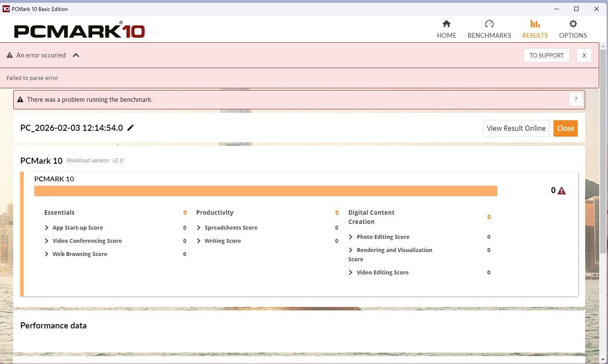Minimize the PCMark 10 window
Image resolution: width=608 pixels, height=364 pixels.
coord(557,9)
